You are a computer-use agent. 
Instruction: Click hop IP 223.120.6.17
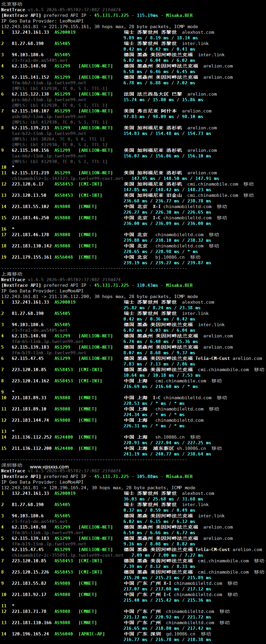click(x=28, y=184)
